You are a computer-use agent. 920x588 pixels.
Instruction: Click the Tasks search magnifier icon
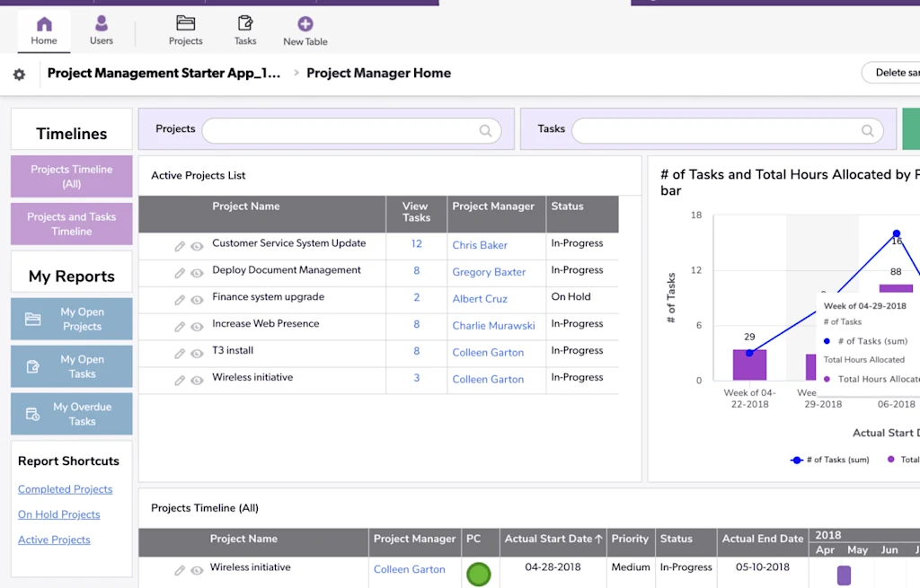867,131
